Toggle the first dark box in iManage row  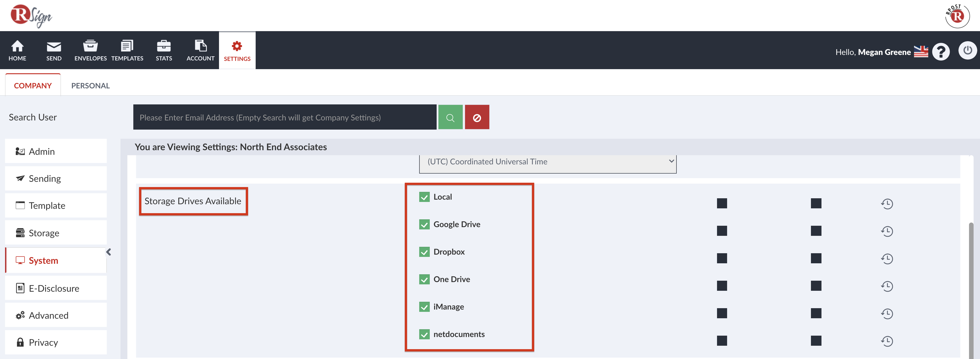[722, 313]
